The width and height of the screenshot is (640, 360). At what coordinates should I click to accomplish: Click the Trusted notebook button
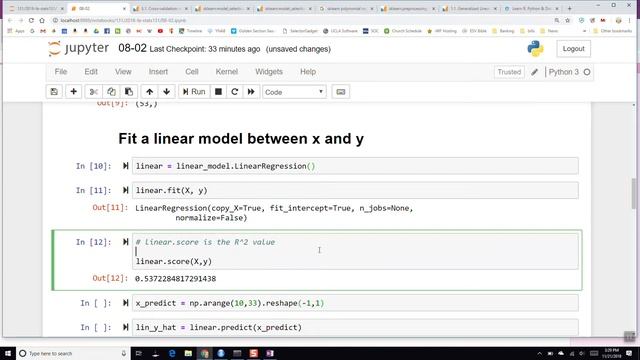coord(509,72)
